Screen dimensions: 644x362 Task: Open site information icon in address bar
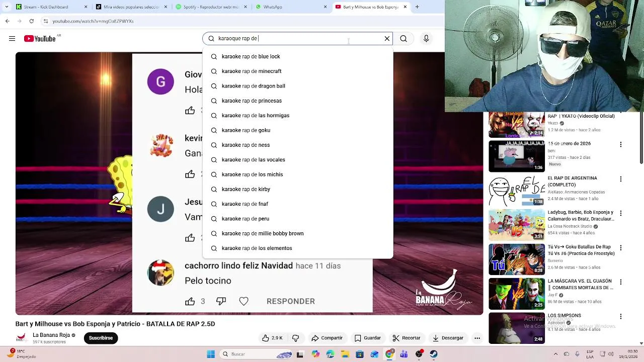point(46,21)
